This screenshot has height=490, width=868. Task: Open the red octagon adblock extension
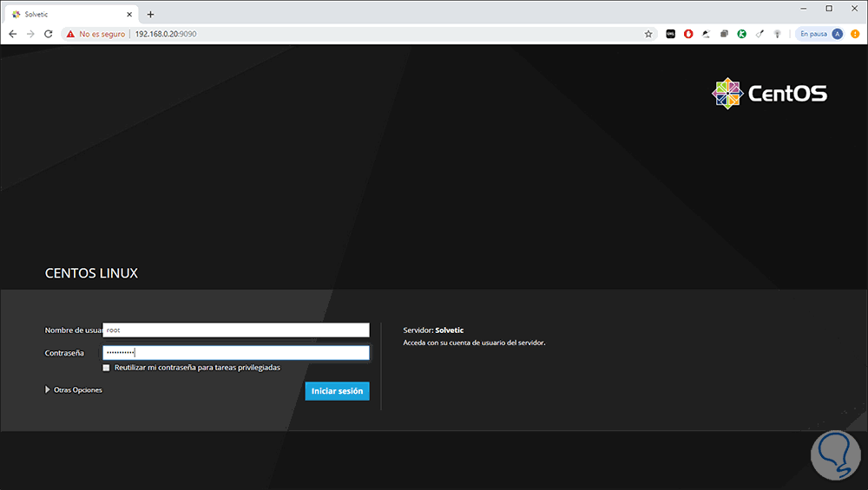[688, 34]
